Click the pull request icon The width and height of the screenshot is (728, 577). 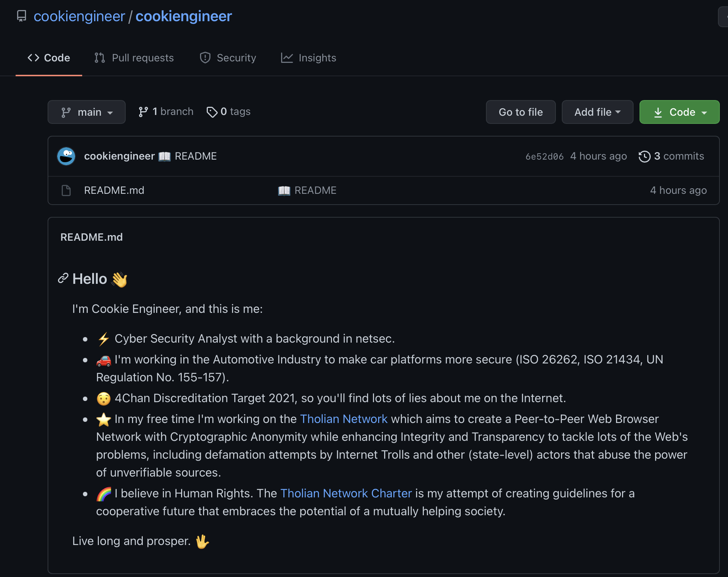click(100, 58)
